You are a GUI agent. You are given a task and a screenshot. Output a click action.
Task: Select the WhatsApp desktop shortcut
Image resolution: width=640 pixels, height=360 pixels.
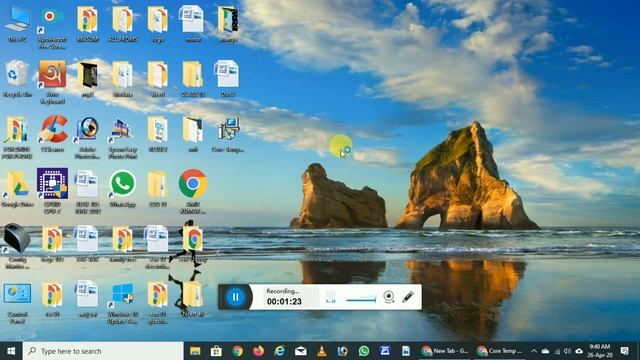(x=122, y=189)
